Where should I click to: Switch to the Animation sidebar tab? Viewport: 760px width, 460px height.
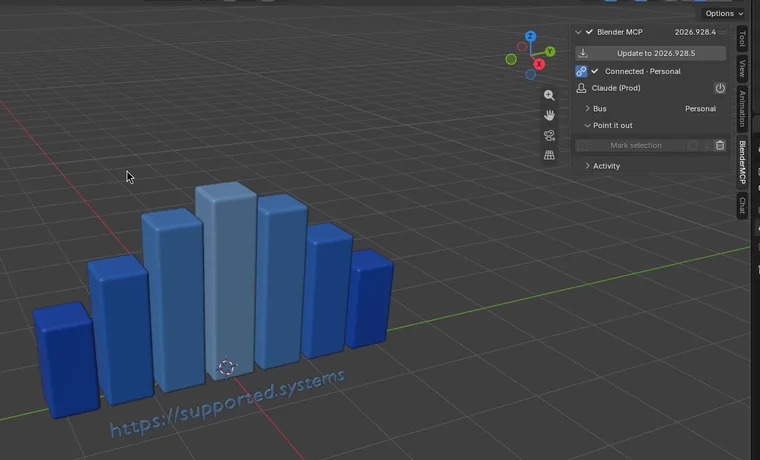742,109
